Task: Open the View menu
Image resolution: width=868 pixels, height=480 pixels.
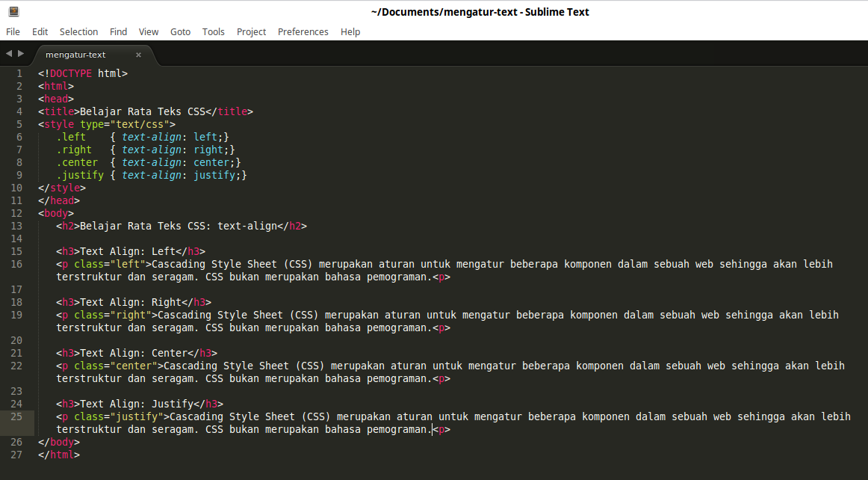Action: (x=148, y=31)
